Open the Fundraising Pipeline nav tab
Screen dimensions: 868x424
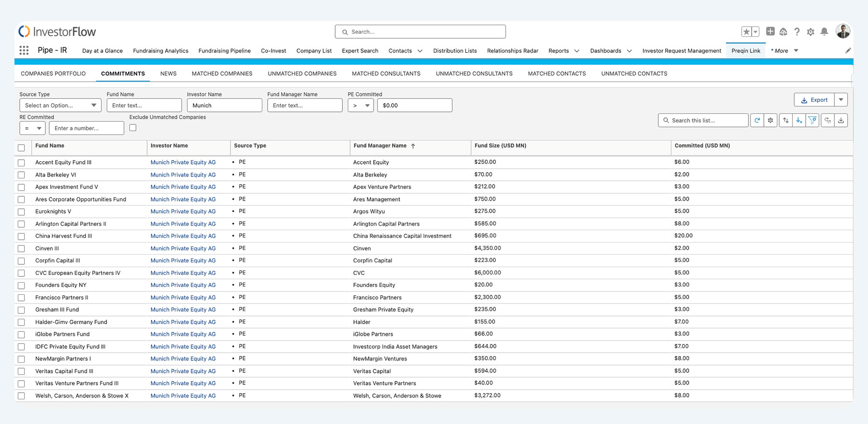(x=224, y=51)
